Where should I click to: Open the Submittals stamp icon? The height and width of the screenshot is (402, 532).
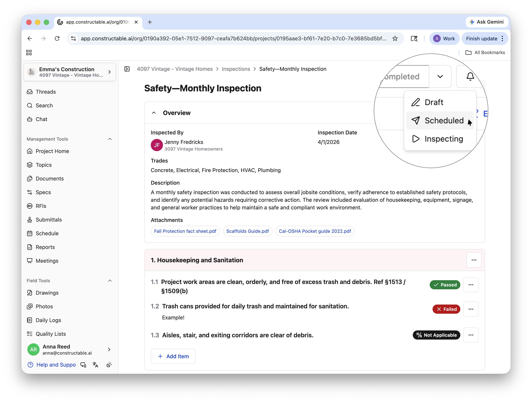point(30,220)
